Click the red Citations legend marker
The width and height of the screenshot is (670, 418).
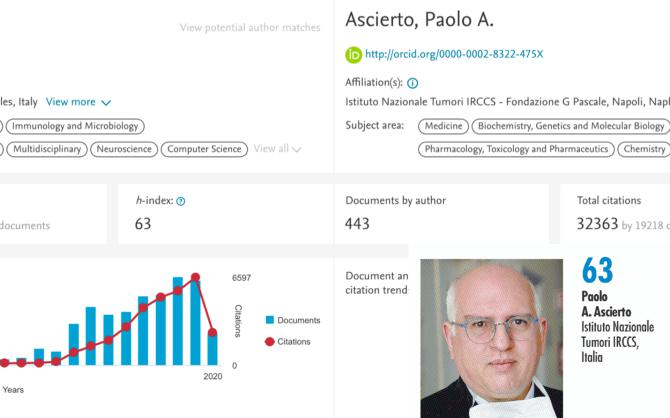click(x=270, y=341)
